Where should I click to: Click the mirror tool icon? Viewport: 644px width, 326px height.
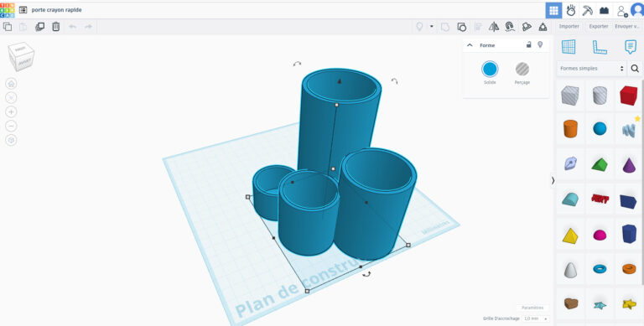tap(494, 27)
